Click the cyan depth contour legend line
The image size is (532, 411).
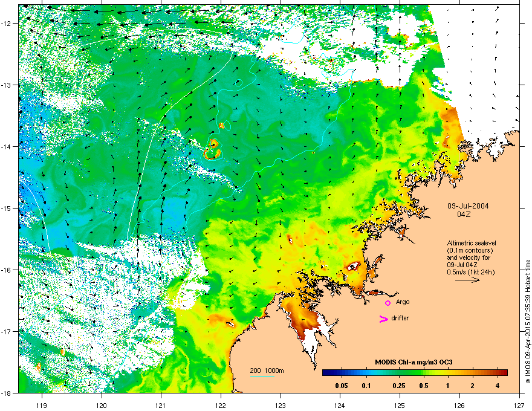click(x=262, y=376)
